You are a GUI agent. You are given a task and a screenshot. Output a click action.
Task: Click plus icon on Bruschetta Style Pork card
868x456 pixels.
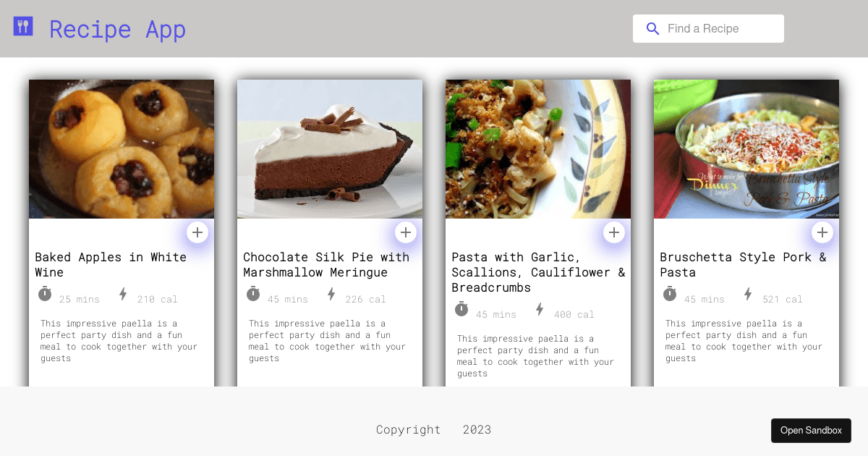pyautogui.click(x=822, y=232)
